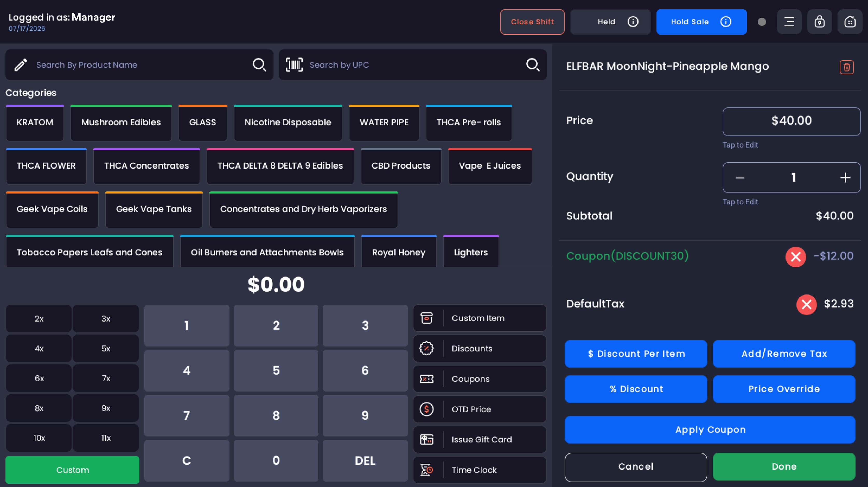Image resolution: width=868 pixels, height=487 pixels.
Task: Open the GLASS category
Action: (203, 123)
